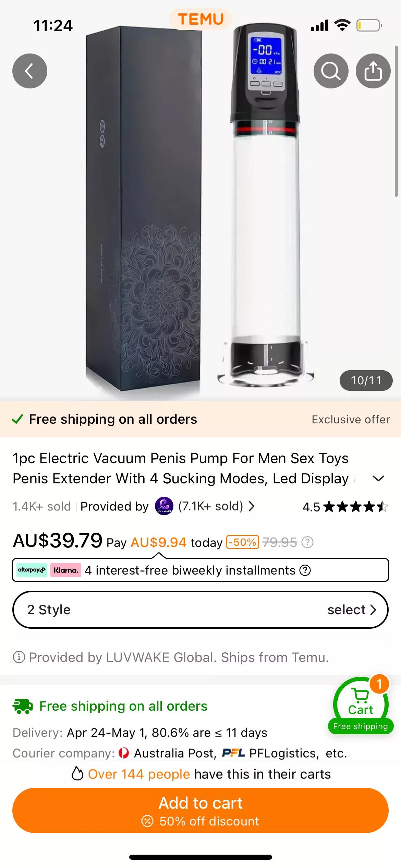Tap the -50% discount tag
The width and height of the screenshot is (401, 868).
(242, 542)
